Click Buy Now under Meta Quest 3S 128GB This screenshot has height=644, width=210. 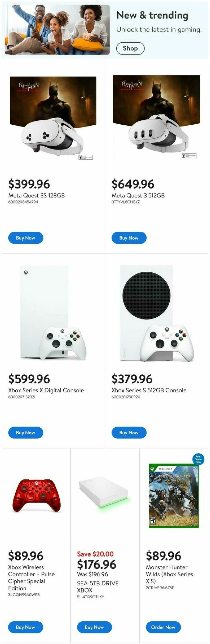coord(26,238)
